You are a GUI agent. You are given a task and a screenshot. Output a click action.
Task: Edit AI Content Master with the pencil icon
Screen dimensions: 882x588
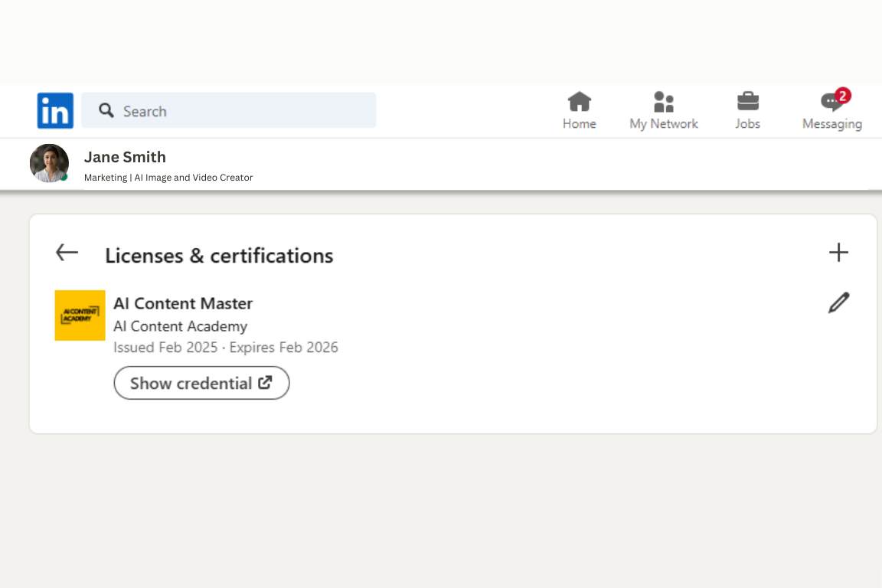pos(838,302)
